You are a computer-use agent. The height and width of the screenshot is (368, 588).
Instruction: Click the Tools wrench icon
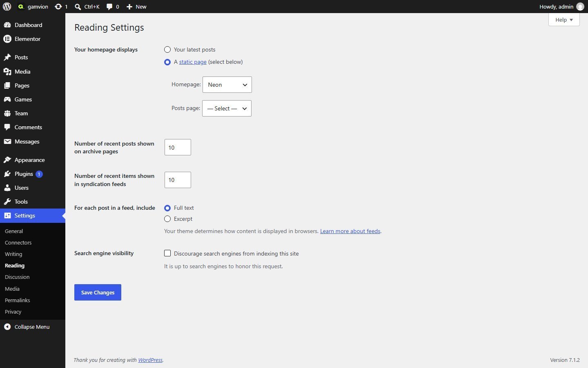pos(7,202)
